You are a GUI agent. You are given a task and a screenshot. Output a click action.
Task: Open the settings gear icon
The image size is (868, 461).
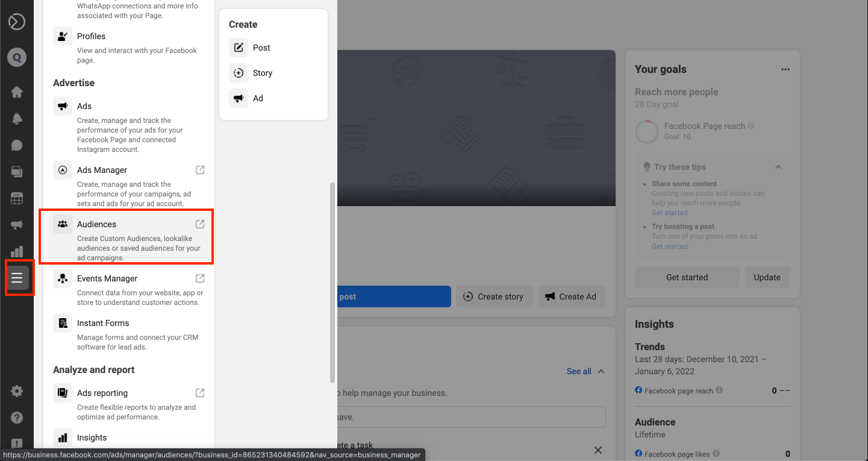point(17,391)
